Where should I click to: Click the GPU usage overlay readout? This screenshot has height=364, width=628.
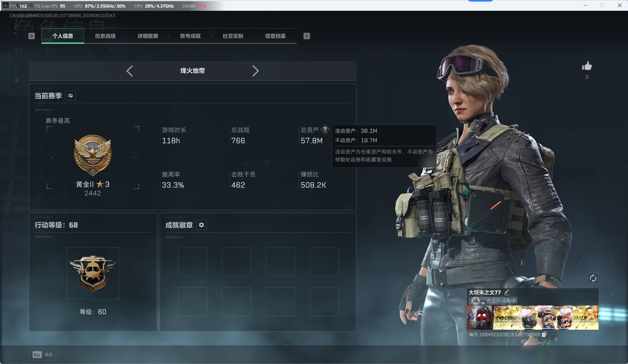tap(99, 6)
